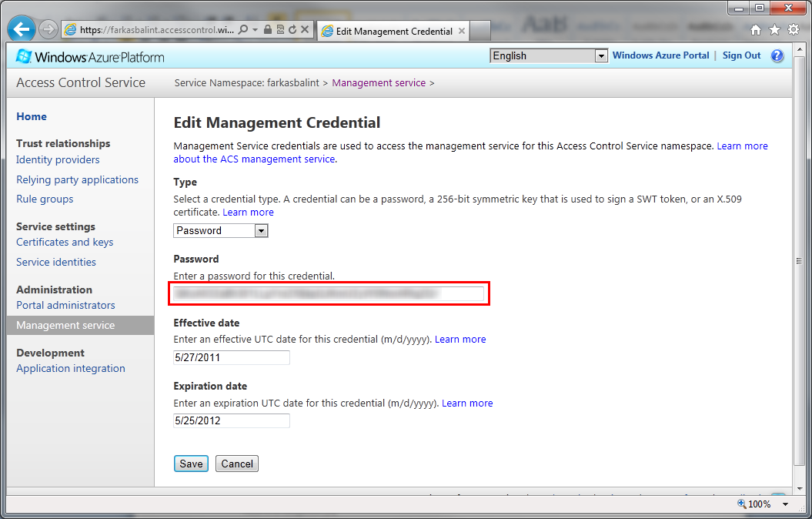Click the Cancel button

[x=237, y=464]
